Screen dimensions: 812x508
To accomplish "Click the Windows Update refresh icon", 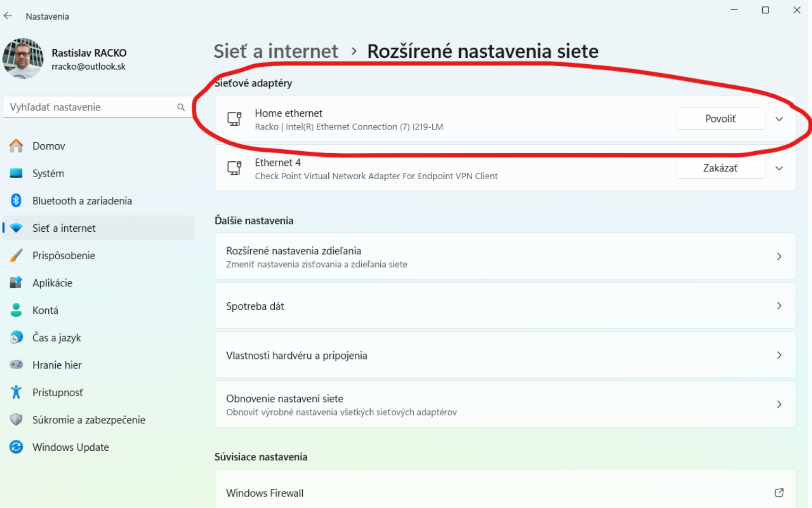I will click(x=16, y=447).
